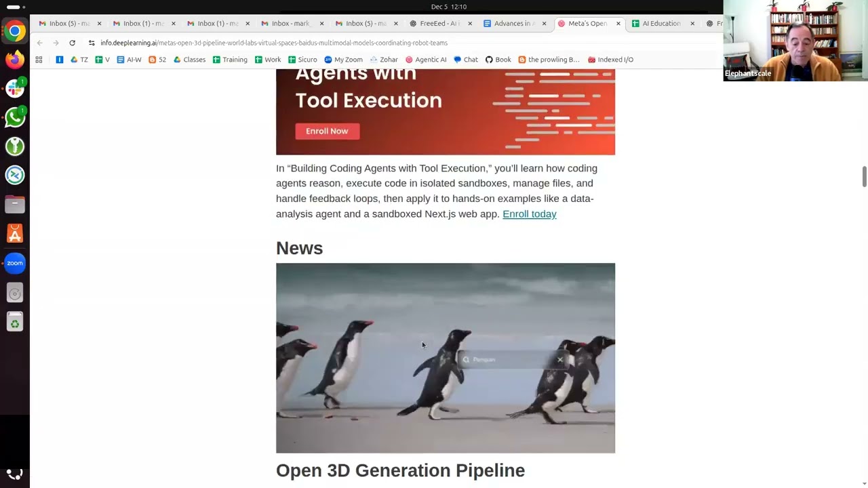Click the browser back arrow
Screen dimensions: 868x488
click(39, 43)
